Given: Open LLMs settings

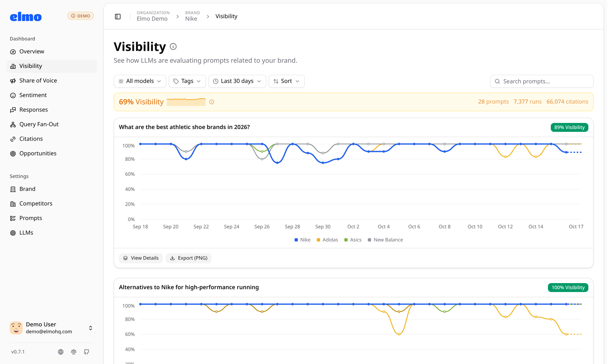Looking at the screenshot, I should (x=52, y=233).
